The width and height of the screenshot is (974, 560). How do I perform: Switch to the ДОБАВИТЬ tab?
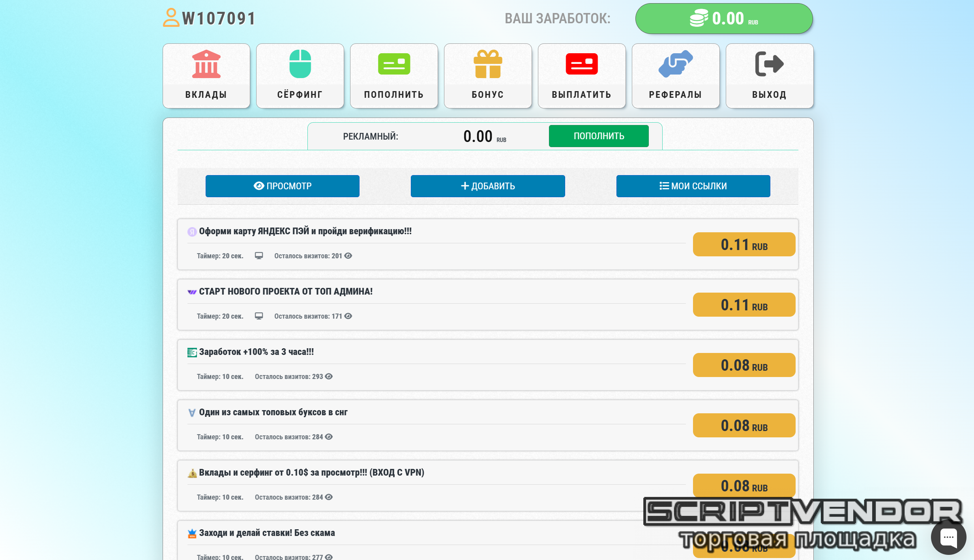tap(488, 186)
